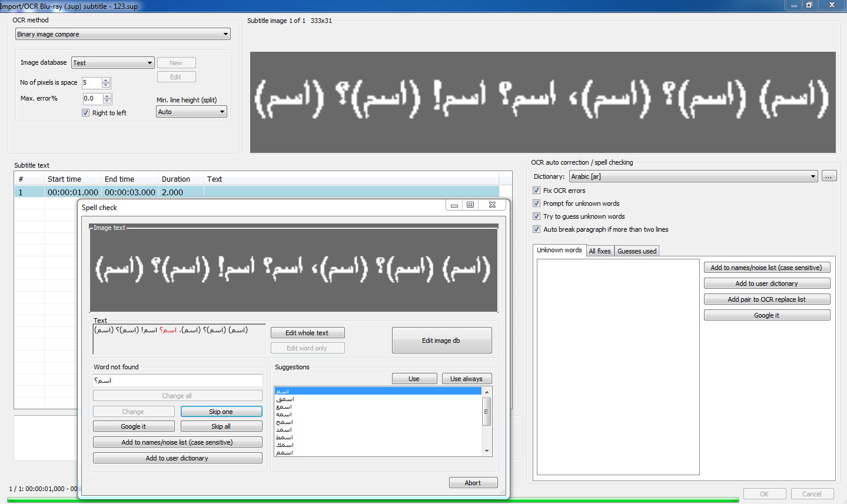
Task: Maximize the Spell check dialog
Action: pos(470,205)
